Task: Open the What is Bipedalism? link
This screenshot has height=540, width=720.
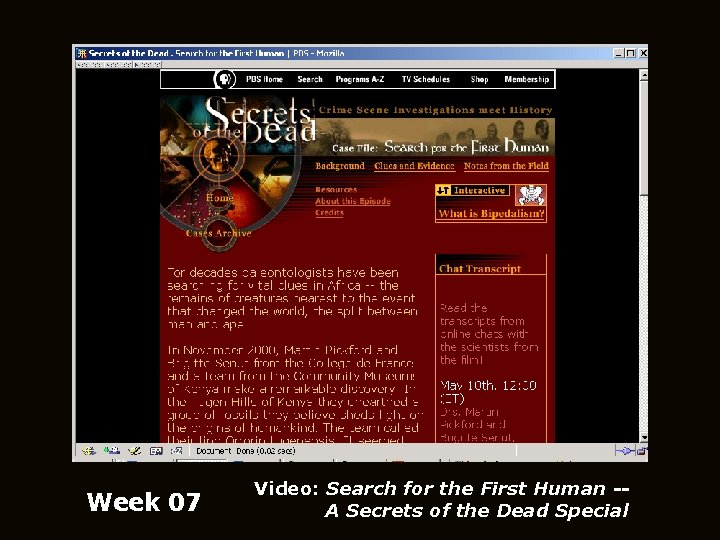Action: 491,214
